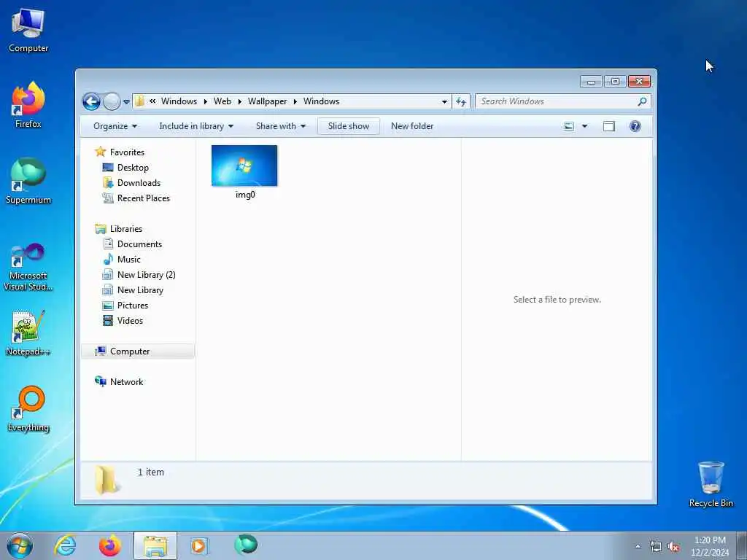Click the Wallpaper breadcrumb in the address bar
Viewport: 747px width, 560px height.
(267, 101)
